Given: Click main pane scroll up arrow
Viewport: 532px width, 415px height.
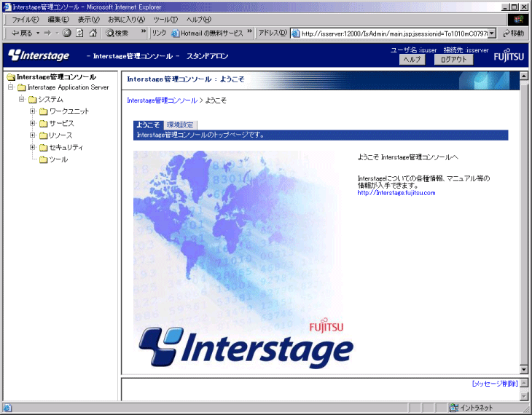Looking at the screenshot, I should tap(524, 76).
